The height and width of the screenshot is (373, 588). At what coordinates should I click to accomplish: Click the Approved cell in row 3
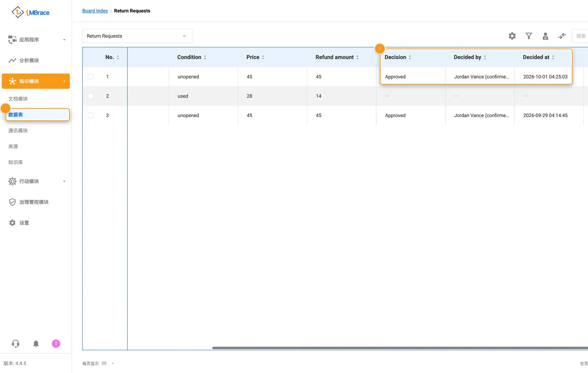[x=410, y=115]
